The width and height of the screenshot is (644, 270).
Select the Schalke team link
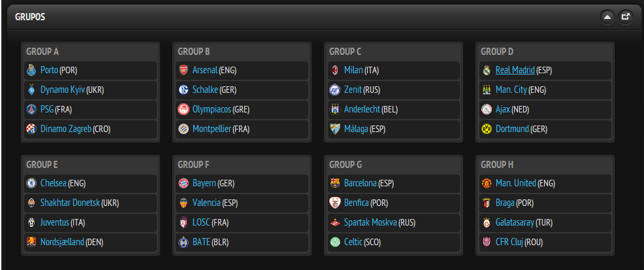(x=205, y=90)
